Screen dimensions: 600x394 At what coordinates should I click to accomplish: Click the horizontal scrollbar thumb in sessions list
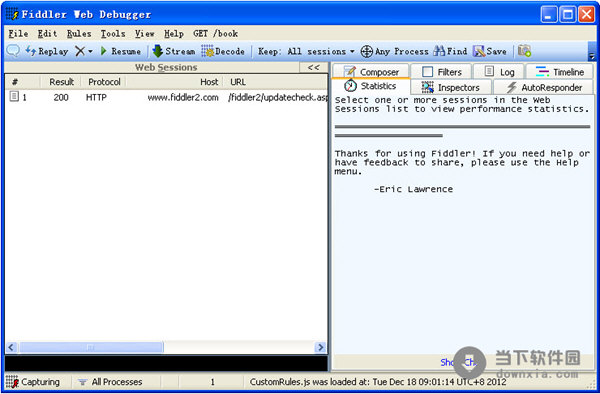91,347
